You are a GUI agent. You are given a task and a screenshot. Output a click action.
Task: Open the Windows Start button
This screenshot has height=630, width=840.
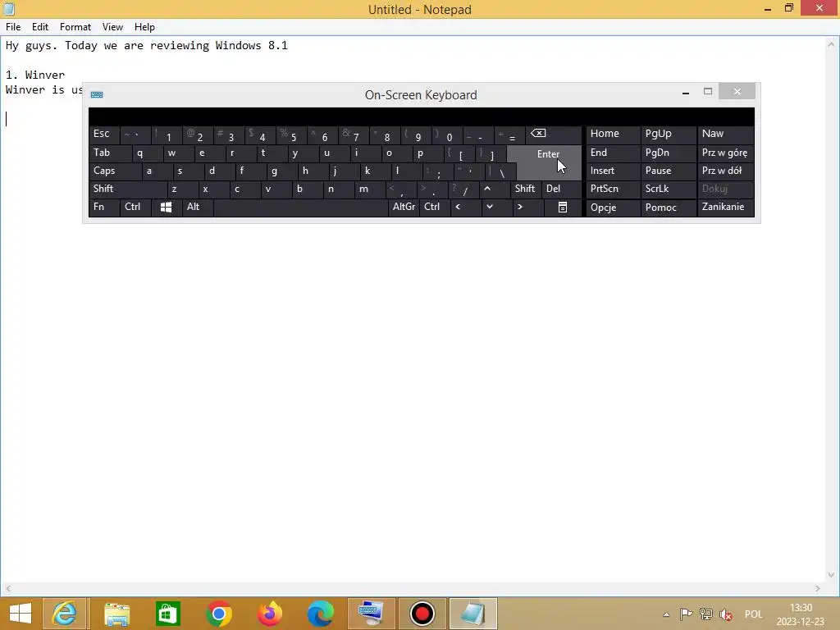21,614
